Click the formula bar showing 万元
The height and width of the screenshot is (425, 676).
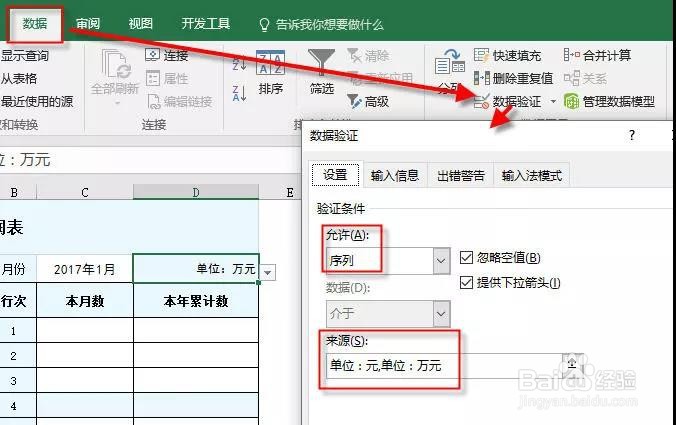tap(151, 160)
